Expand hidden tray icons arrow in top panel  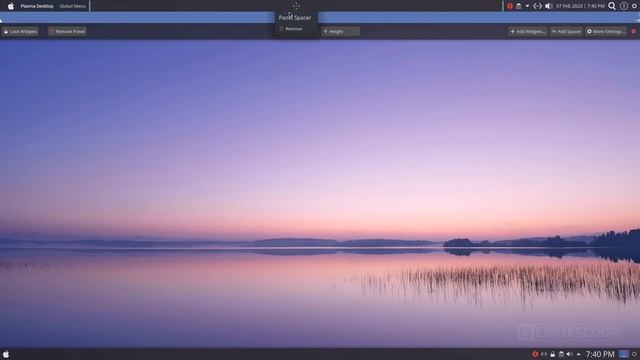coord(527,6)
